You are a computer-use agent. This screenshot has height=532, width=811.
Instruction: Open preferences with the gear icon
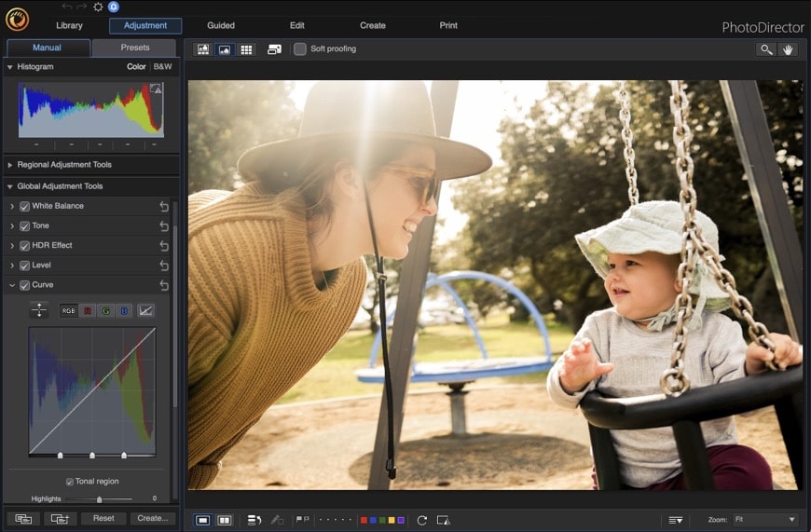click(x=98, y=7)
